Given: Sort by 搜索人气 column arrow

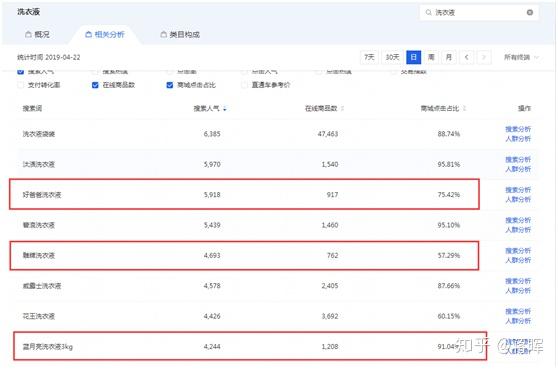Looking at the screenshot, I should (x=225, y=109).
